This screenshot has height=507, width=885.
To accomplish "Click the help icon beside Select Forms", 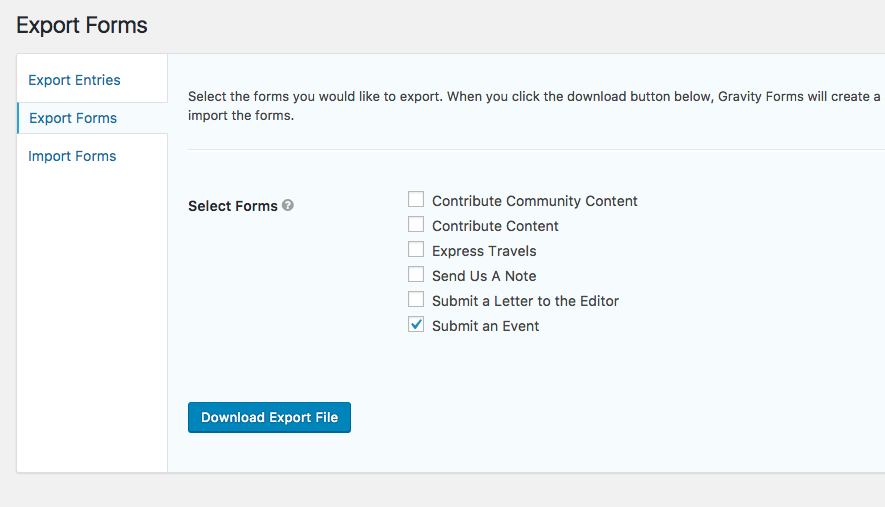I will pos(288,205).
